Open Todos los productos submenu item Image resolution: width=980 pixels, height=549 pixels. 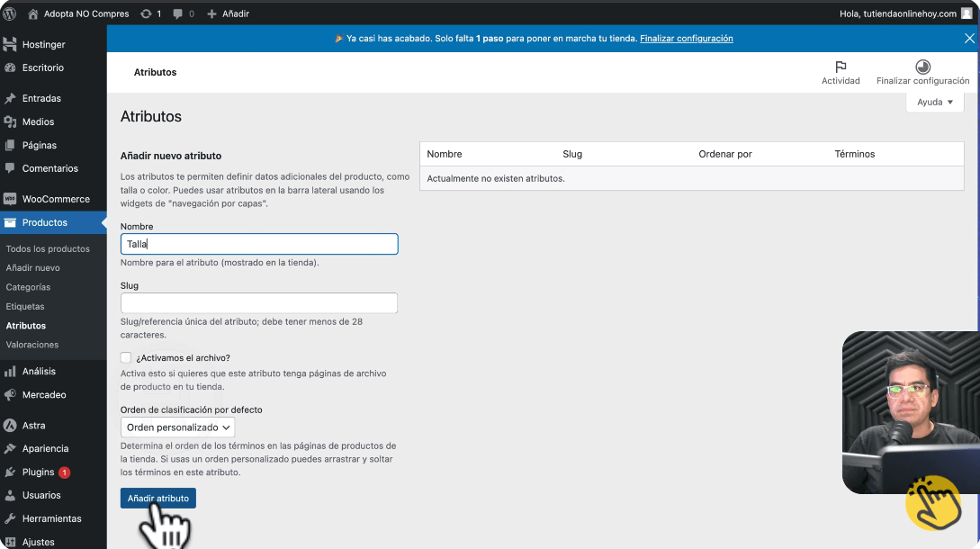coord(48,249)
